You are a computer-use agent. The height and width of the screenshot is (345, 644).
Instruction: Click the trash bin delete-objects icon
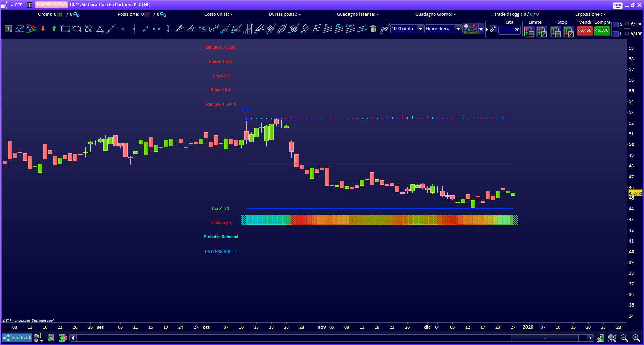[373, 29]
